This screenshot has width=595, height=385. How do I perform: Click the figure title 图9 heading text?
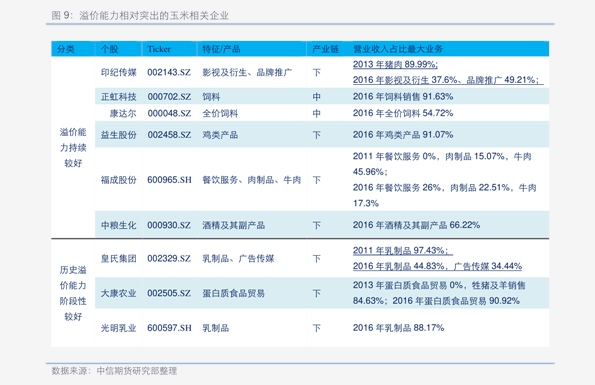tap(140, 16)
